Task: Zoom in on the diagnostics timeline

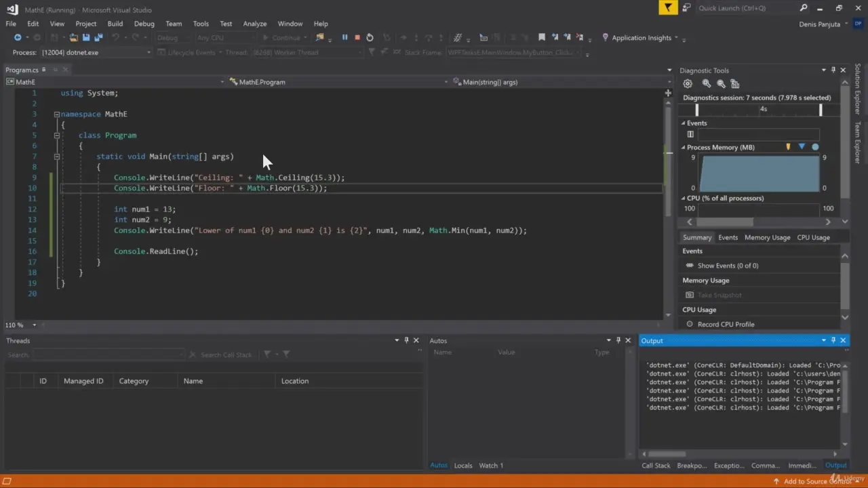Action: (x=707, y=83)
